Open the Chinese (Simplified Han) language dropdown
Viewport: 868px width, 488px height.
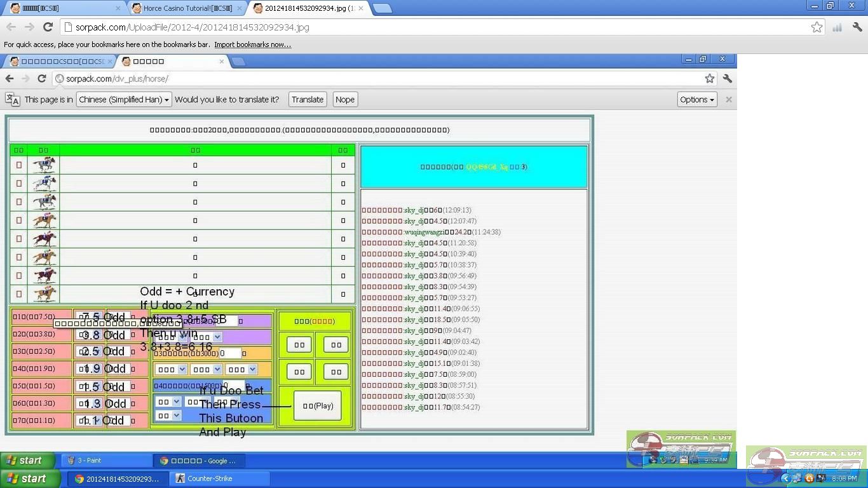pos(124,100)
